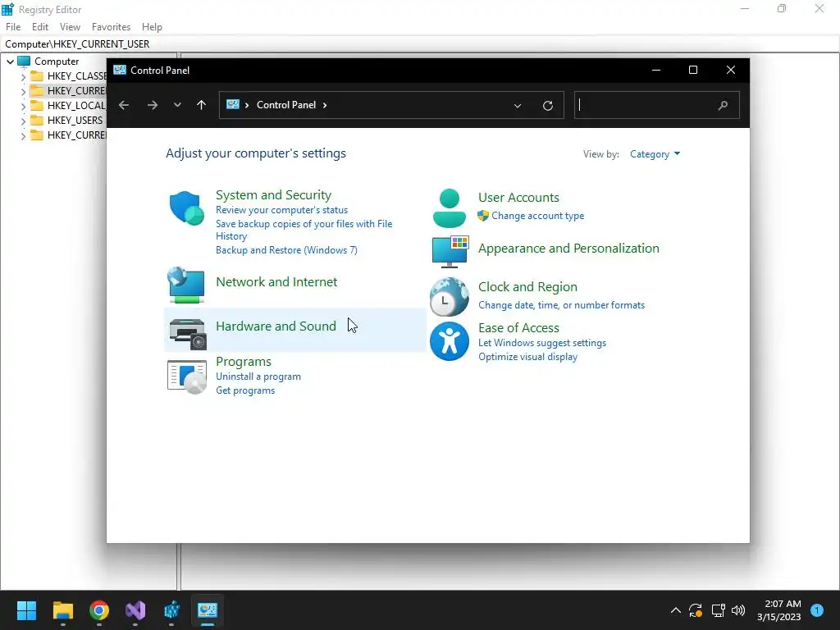840x630 pixels.
Task: Open the Favorites menu in Registry Editor
Action: (x=111, y=27)
